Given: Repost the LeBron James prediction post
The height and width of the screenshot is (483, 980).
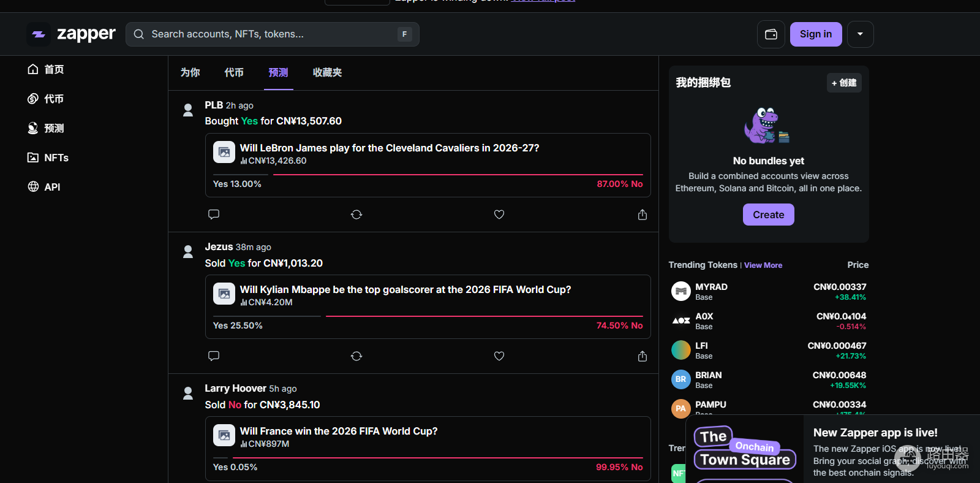Looking at the screenshot, I should pos(356,215).
